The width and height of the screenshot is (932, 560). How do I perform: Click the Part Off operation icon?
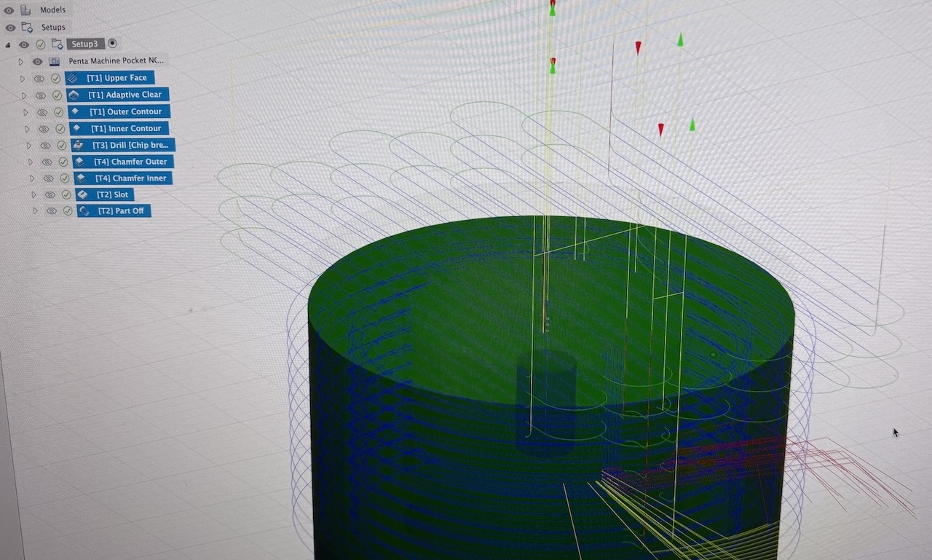pyautogui.click(x=84, y=211)
